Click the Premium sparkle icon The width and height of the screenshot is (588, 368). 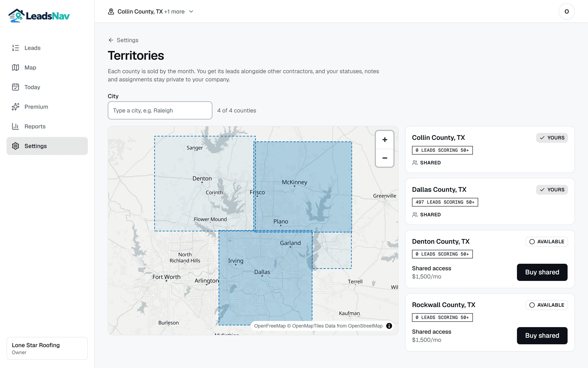click(x=16, y=107)
